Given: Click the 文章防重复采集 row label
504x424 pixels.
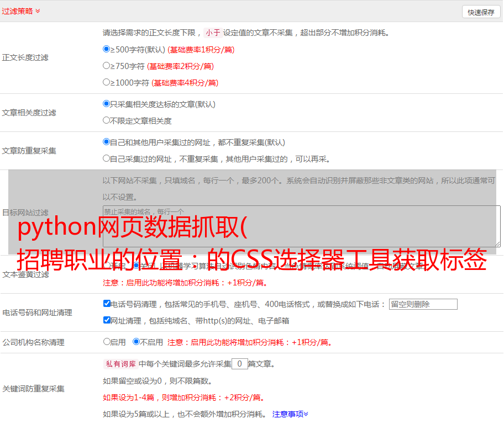Looking at the screenshot, I should (29, 151).
